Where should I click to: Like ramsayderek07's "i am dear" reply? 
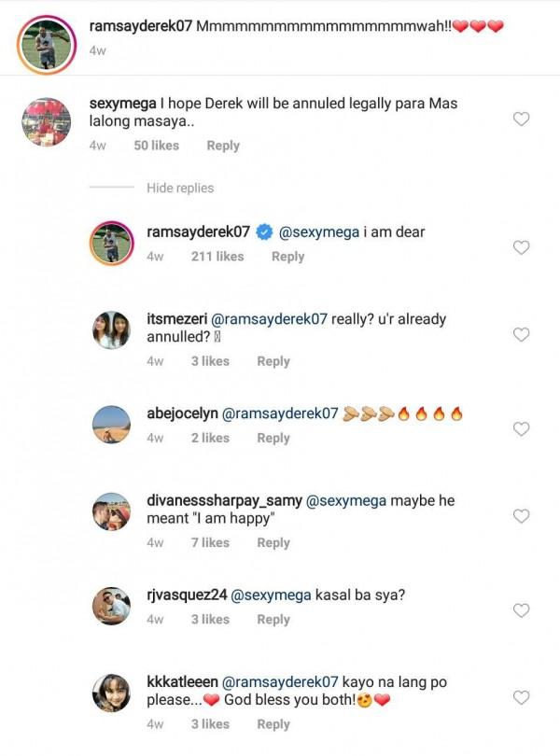[x=523, y=247]
